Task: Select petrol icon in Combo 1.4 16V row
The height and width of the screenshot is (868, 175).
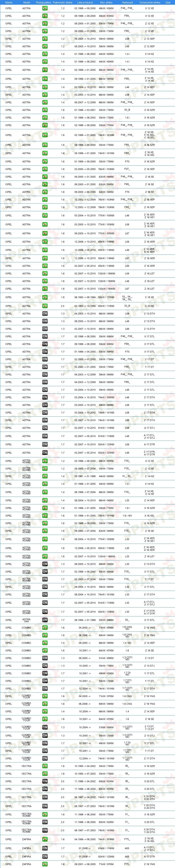Action: [45, 643]
